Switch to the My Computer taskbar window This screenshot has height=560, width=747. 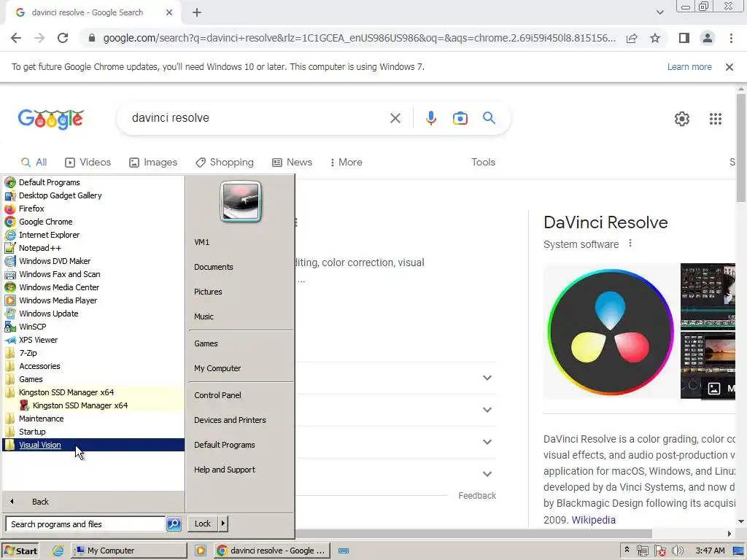pyautogui.click(x=128, y=551)
